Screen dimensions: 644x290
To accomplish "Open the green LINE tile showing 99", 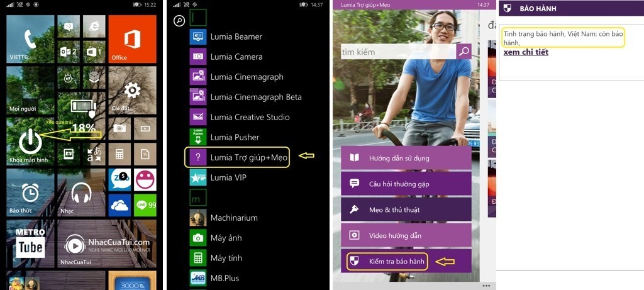I will click(x=145, y=205).
